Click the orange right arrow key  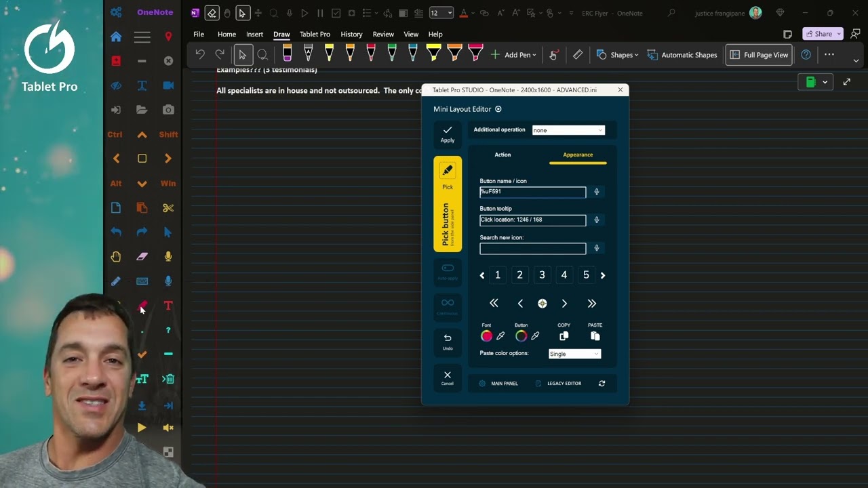[x=168, y=159]
